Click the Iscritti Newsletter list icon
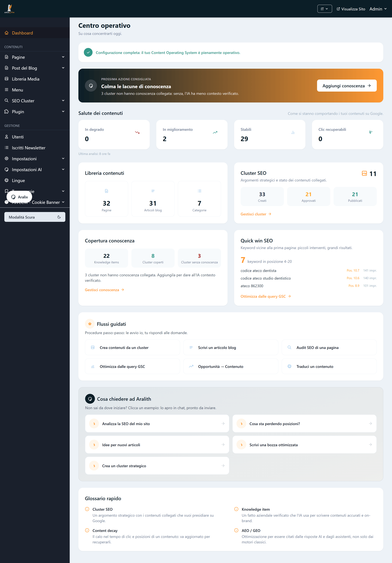 coord(7,148)
